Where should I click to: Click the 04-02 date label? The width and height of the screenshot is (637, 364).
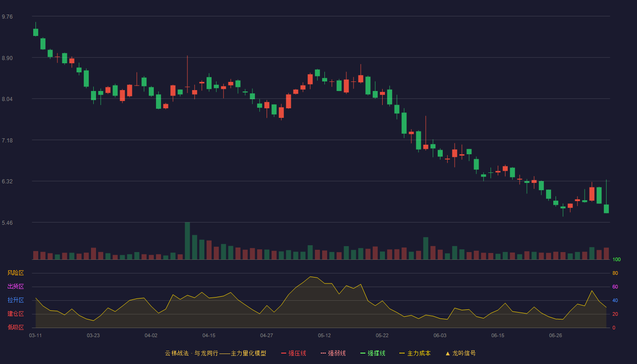151,335
